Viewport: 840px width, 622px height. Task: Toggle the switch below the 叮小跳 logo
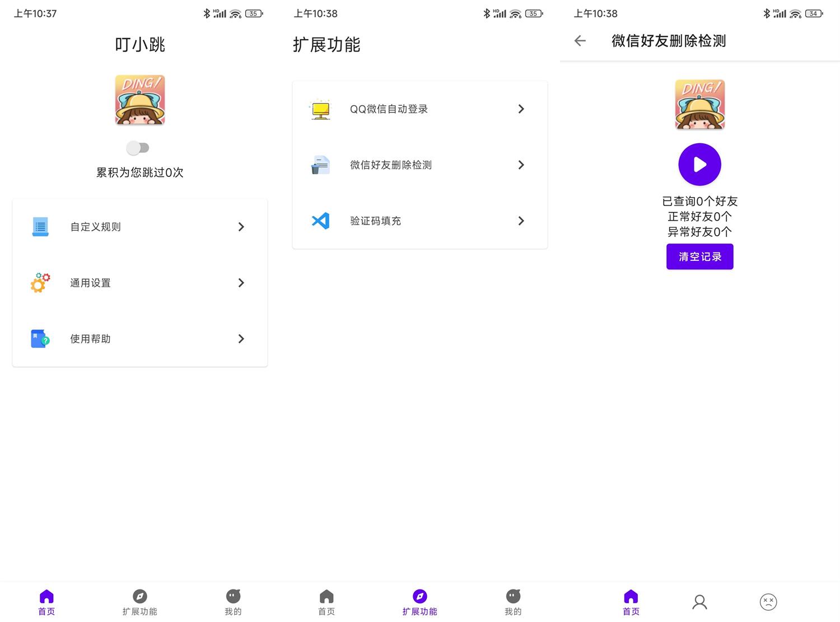138,147
